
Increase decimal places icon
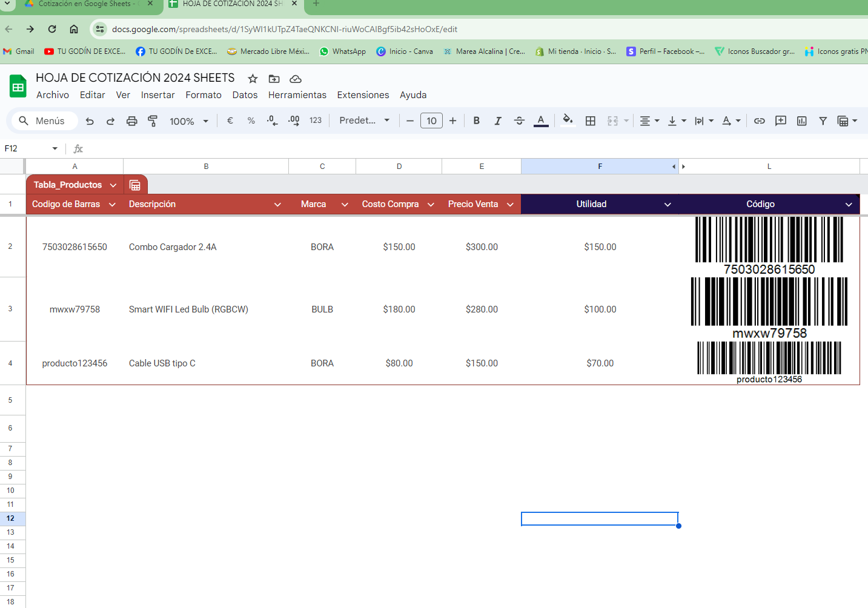click(x=294, y=121)
